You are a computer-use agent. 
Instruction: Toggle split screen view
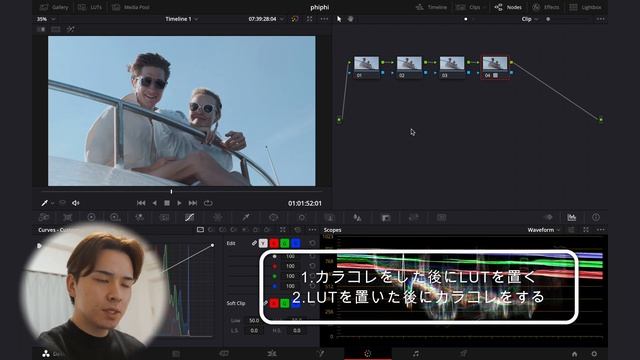[56, 29]
